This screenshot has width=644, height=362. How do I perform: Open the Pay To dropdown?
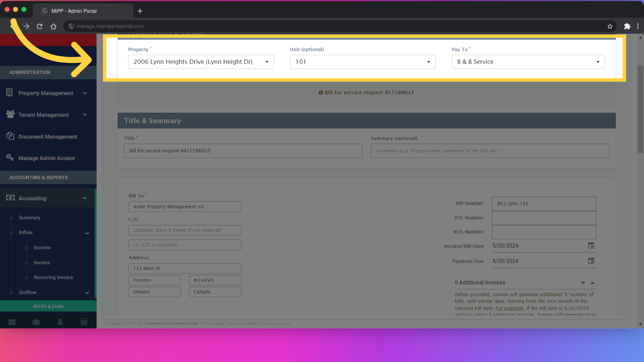point(528,62)
